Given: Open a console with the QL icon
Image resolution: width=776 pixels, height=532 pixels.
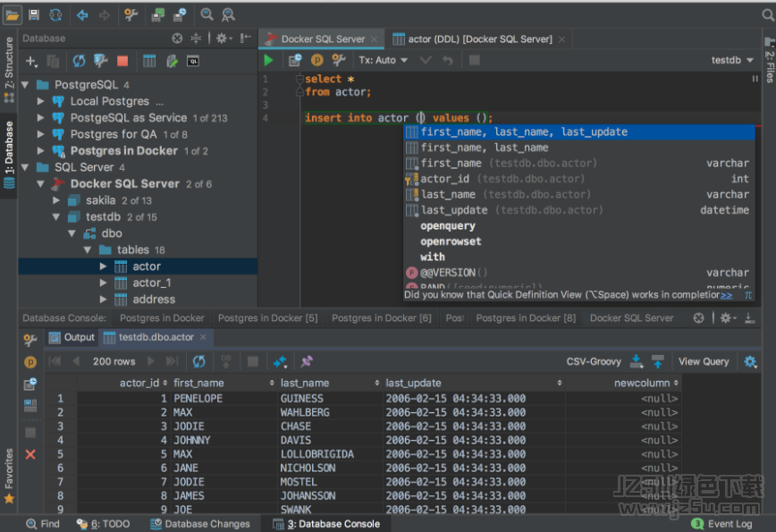Looking at the screenshot, I should click(x=192, y=61).
